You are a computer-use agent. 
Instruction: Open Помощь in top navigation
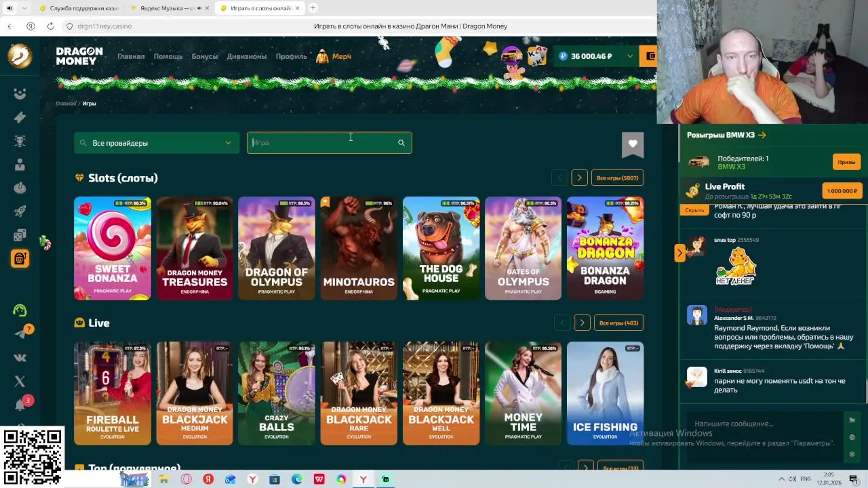[x=168, y=56]
